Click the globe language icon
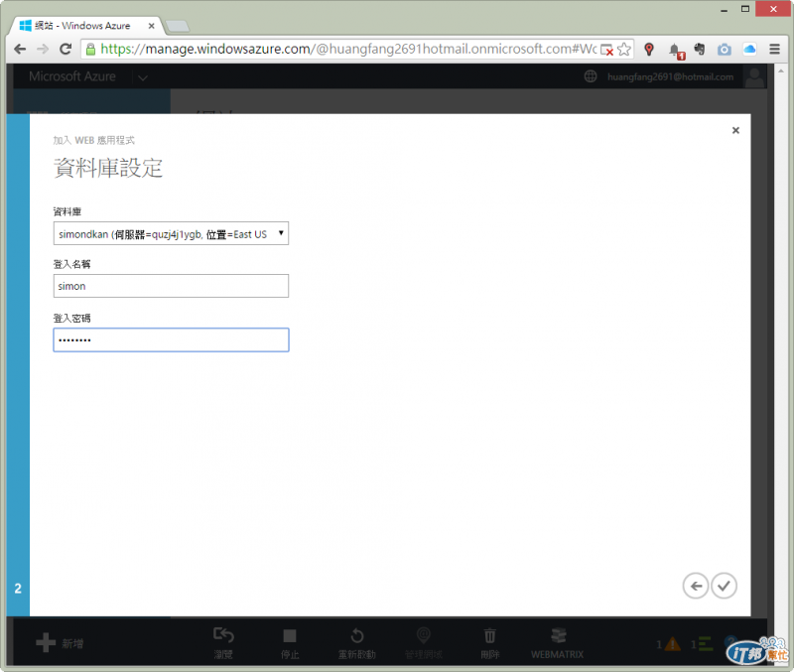 point(590,76)
